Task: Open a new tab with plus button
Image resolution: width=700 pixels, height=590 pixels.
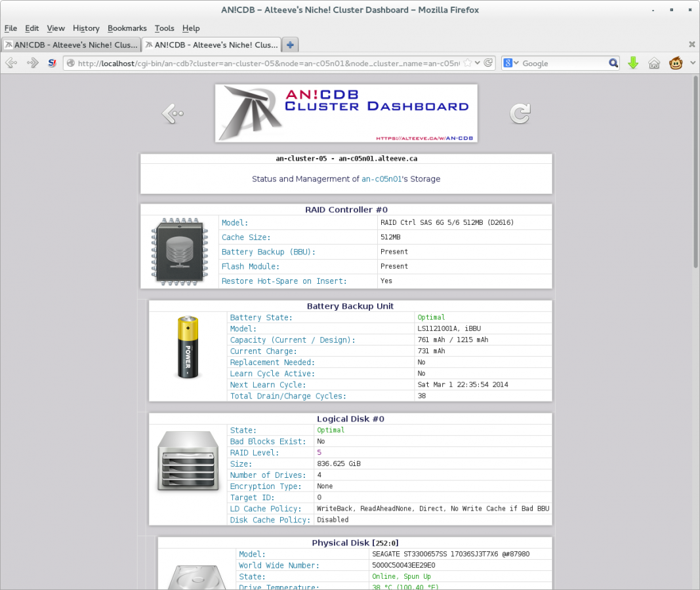Action: (290, 45)
